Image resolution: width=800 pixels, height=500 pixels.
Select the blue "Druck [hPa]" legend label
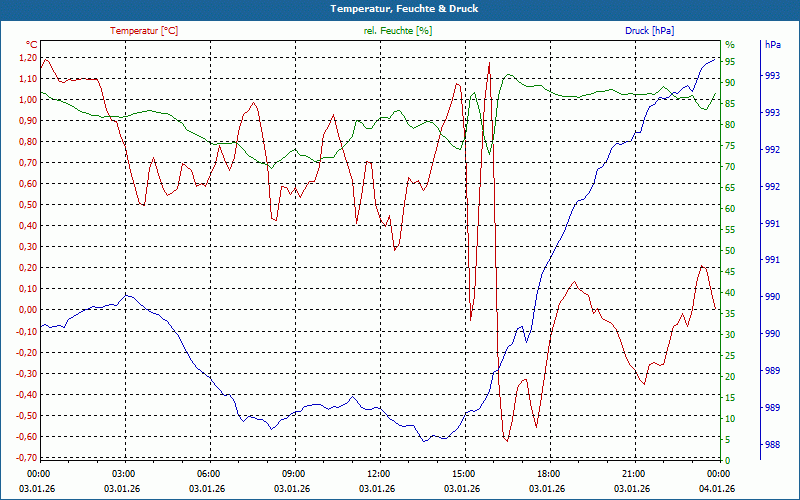(x=649, y=31)
